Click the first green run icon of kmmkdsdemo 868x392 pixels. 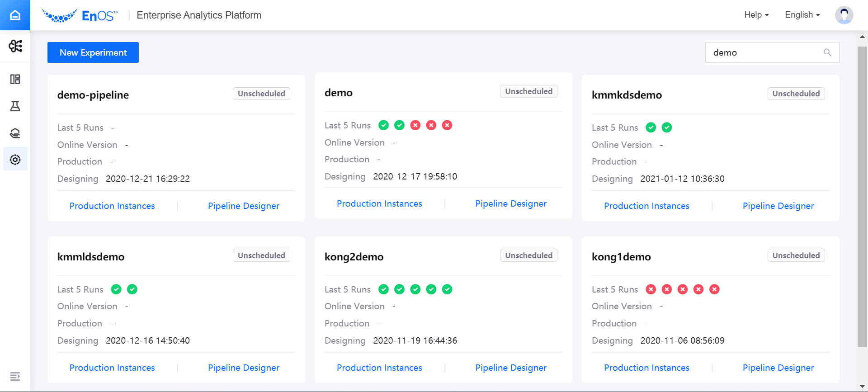click(651, 128)
